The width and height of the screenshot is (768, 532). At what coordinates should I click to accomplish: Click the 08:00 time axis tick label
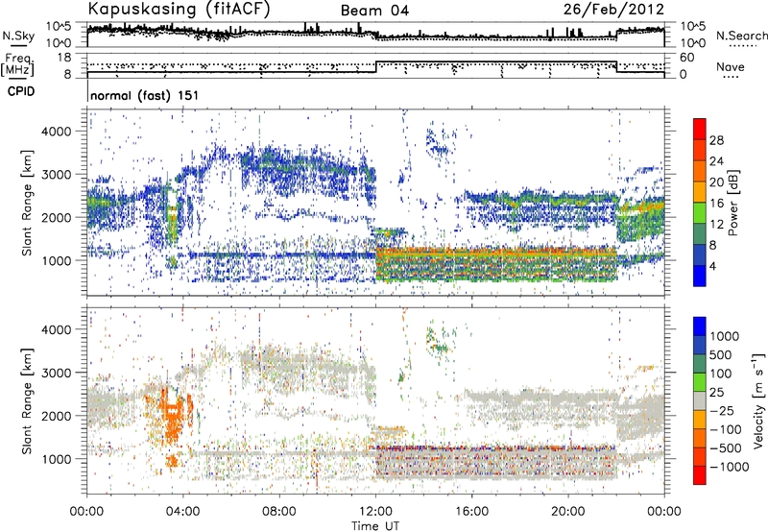279,512
